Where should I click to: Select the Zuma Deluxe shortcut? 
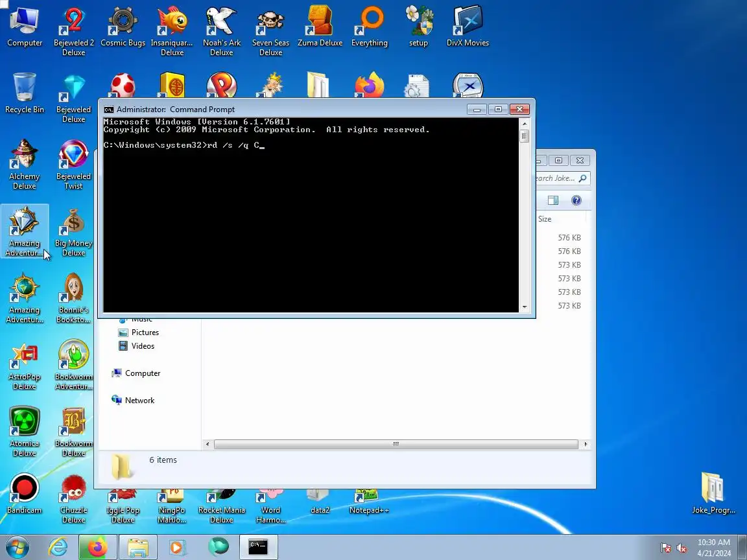tap(320, 26)
